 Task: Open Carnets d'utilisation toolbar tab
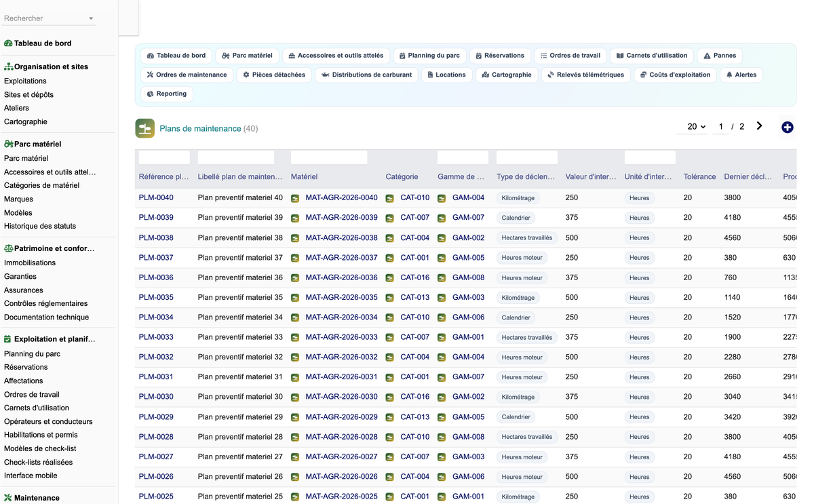pyautogui.click(x=652, y=56)
